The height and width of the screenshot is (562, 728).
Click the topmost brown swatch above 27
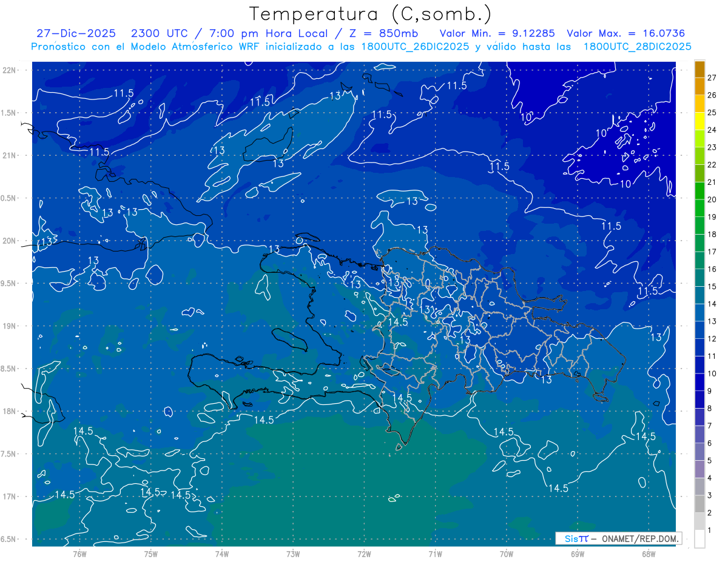click(699, 69)
